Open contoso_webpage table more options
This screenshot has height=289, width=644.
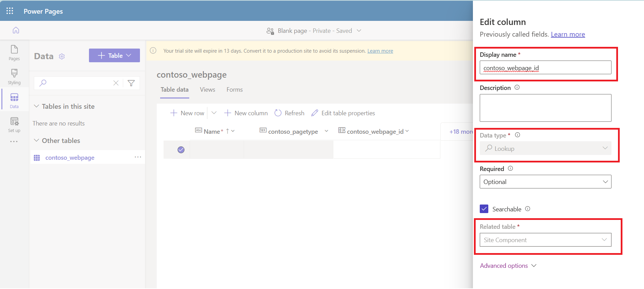[138, 157]
